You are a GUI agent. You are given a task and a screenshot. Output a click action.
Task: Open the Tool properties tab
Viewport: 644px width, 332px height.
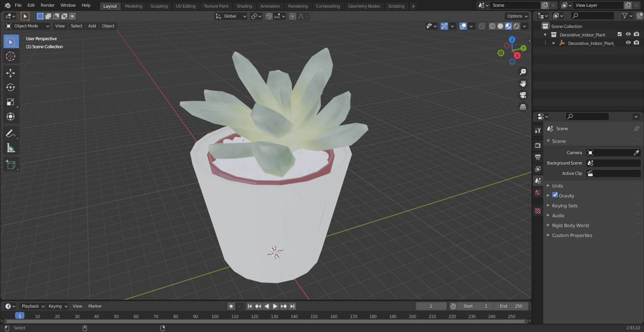[538, 130]
